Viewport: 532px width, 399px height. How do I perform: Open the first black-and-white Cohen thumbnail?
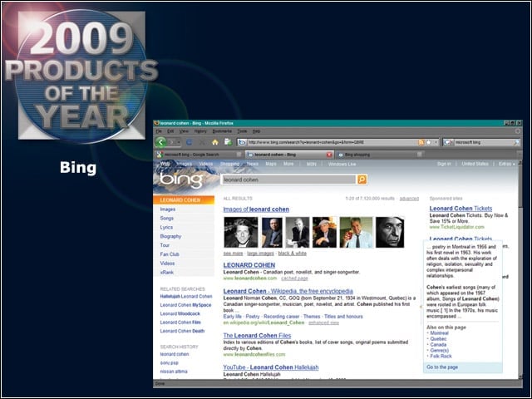(x=241, y=233)
